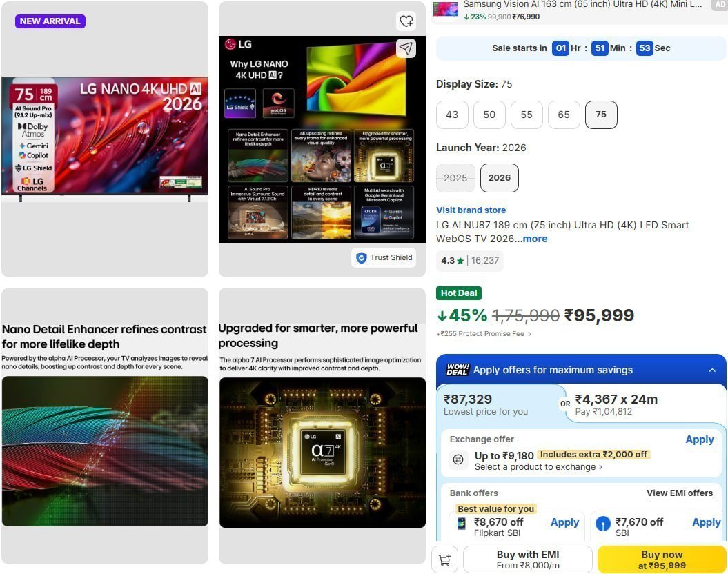
Task: Click the Sale starts in countdown timer
Action: click(581, 48)
